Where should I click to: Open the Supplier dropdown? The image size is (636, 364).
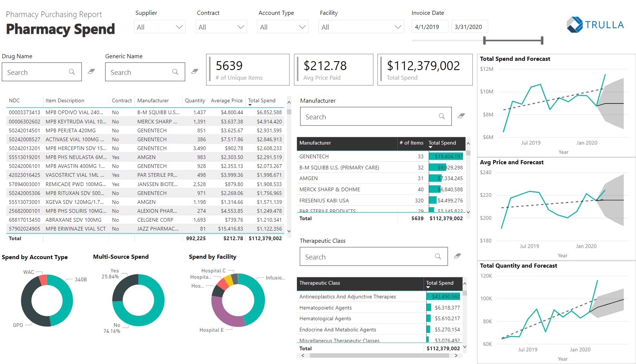pos(160,27)
